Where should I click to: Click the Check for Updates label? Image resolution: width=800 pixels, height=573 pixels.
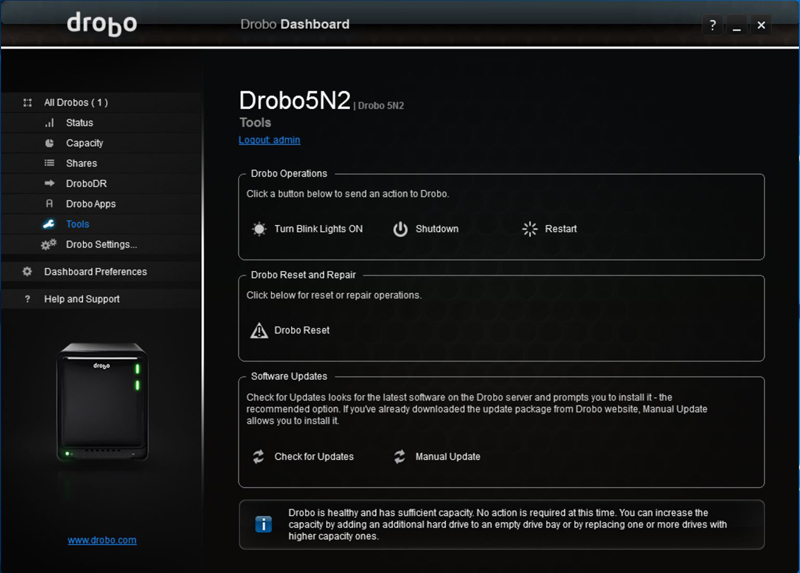click(x=314, y=457)
